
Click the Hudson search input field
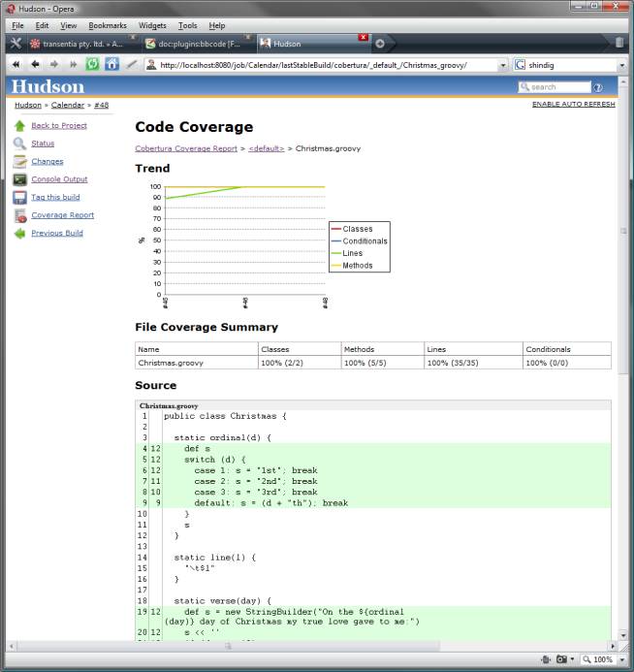(555, 87)
